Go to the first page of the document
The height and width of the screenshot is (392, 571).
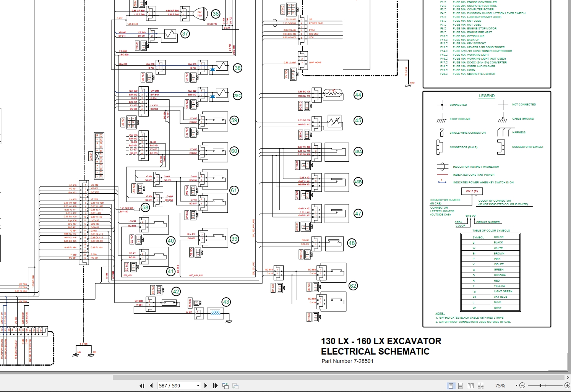click(x=142, y=386)
